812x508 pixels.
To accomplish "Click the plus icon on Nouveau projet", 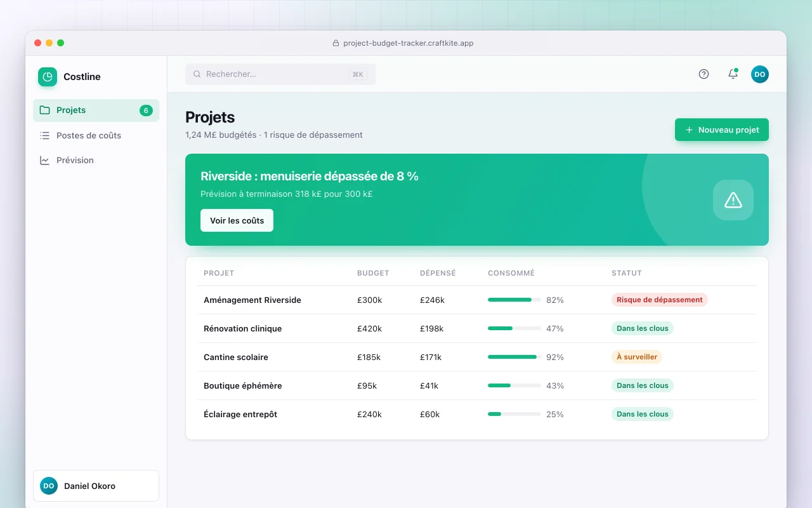I will point(689,130).
